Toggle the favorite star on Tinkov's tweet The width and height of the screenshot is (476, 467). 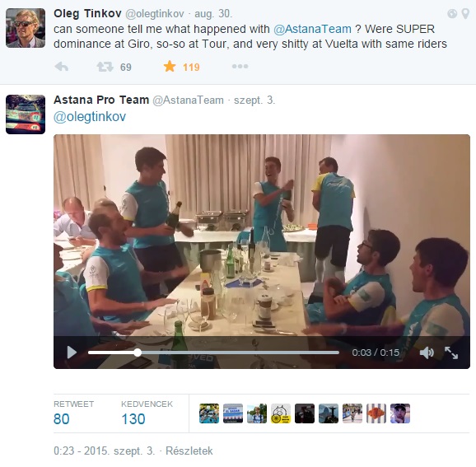[170, 66]
